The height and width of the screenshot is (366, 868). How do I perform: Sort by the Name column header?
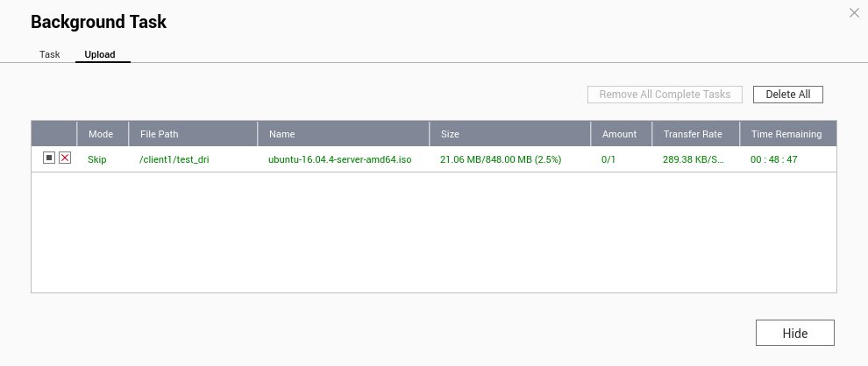click(282, 134)
